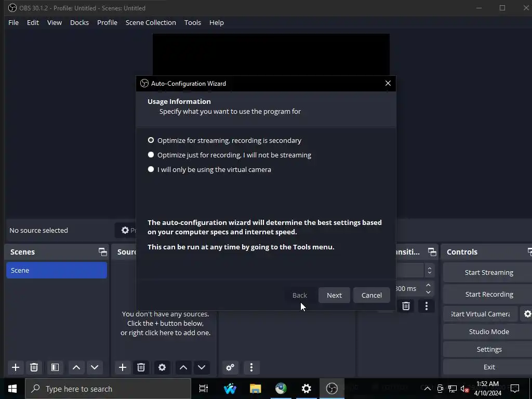Open the Scene Collection menu
Image resolution: width=532 pixels, height=399 pixels.
pos(151,22)
